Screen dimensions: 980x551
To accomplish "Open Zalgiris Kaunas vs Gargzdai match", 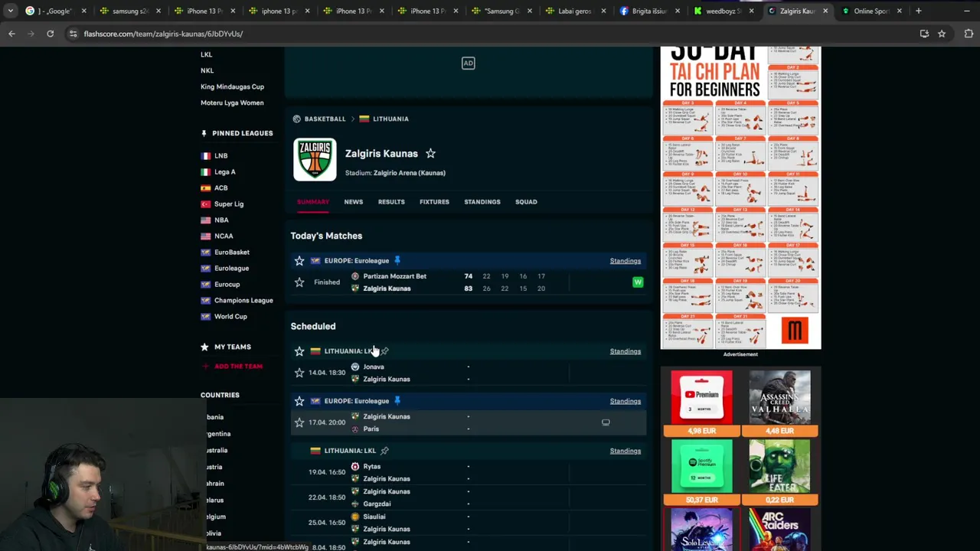I will (x=469, y=497).
